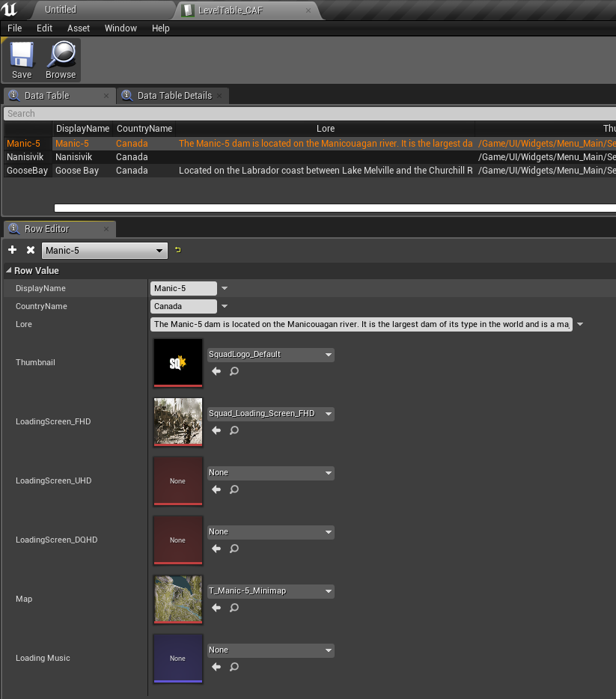Click the Save toolbar icon

22,60
